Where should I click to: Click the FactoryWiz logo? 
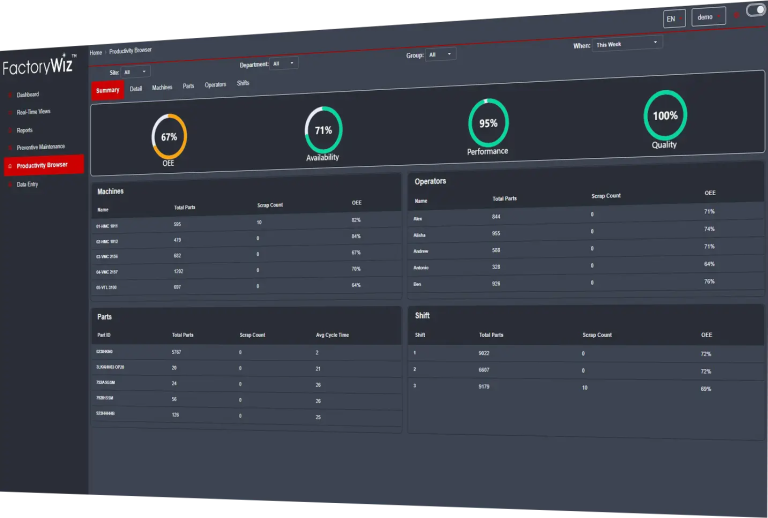click(x=40, y=65)
